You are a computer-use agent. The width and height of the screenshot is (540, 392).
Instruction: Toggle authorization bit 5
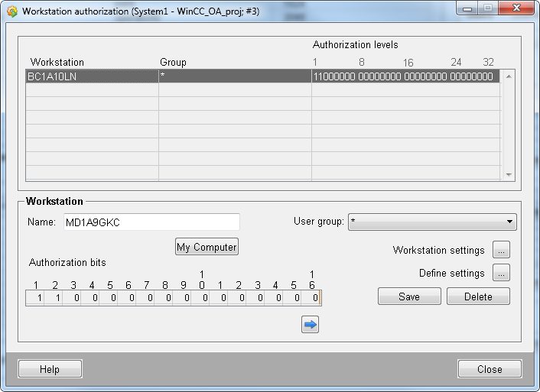pos(109,298)
